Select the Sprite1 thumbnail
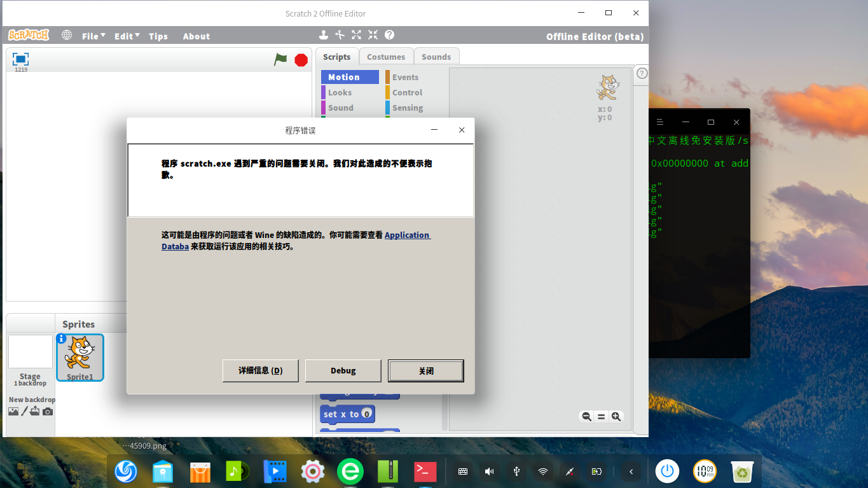 (x=80, y=358)
